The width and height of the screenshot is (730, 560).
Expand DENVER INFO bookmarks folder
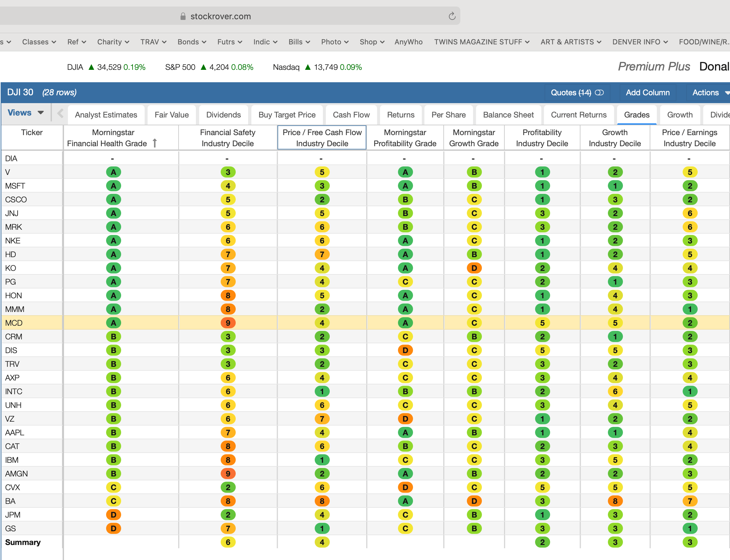[640, 42]
